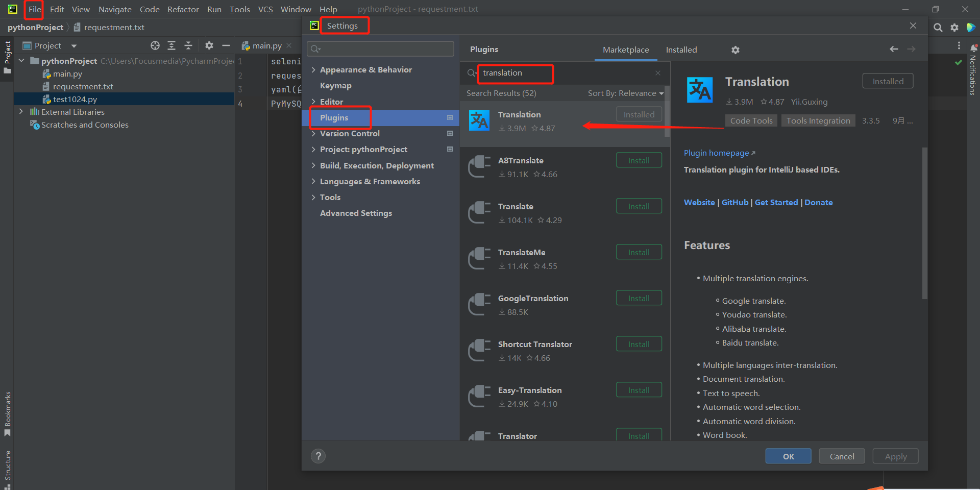980x490 pixels.
Task: Click Search Everywhere magnifier icon
Action: (x=938, y=28)
